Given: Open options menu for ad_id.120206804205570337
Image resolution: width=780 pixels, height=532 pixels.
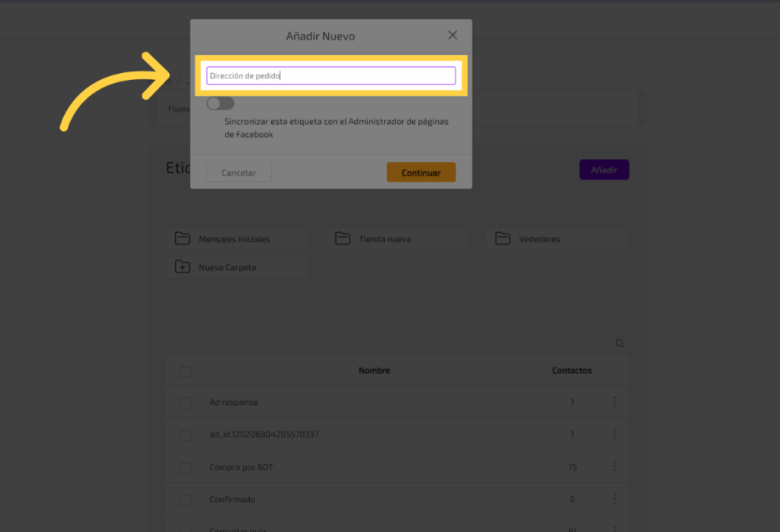Looking at the screenshot, I should (x=615, y=435).
